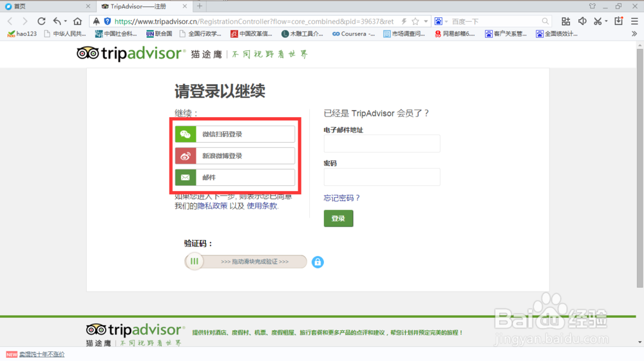Close the 首页 tab
The height and width of the screenshot is (361, 644).
click(x=88, y=6)
